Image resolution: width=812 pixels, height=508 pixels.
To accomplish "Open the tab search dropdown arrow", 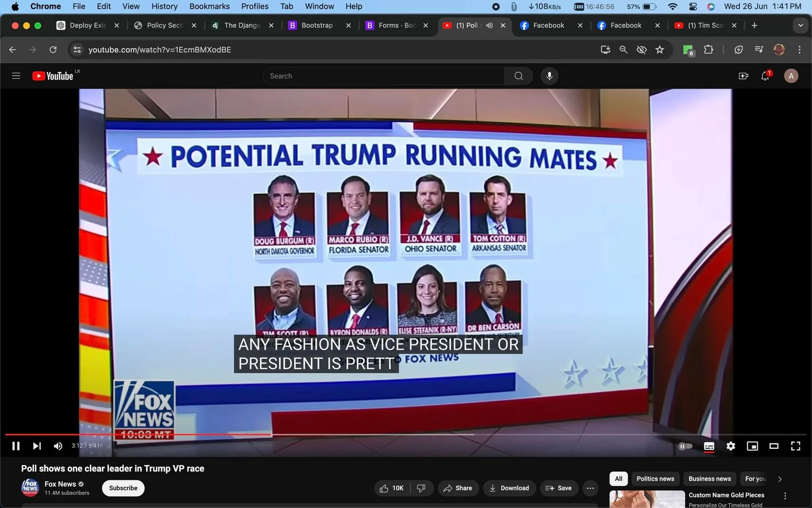I will pyautogui.click(x=800, y=25).
